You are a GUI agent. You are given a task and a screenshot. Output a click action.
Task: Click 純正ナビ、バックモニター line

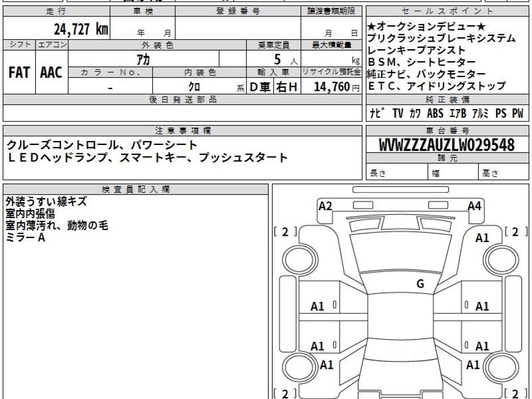(x=426, y=74)
